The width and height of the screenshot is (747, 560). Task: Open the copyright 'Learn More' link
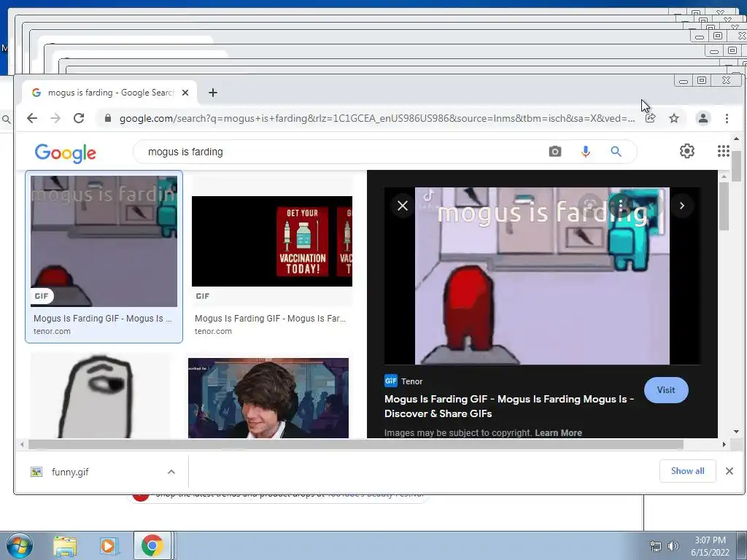point(558,433)
